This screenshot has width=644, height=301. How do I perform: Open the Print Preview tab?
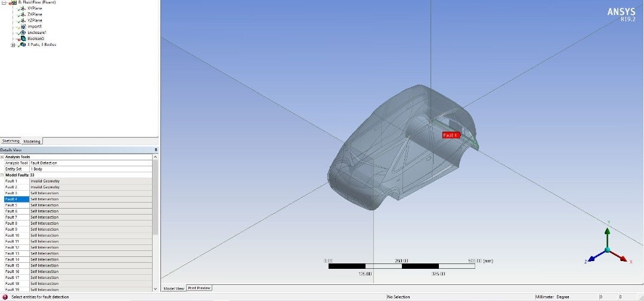pyautogui.click(x=199, y=288)
